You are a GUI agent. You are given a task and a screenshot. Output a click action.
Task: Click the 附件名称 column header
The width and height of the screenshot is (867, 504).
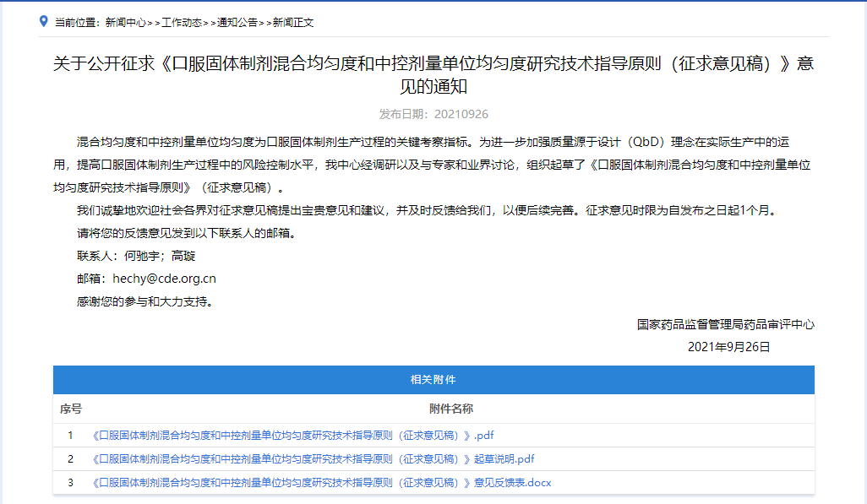point(450,409)
